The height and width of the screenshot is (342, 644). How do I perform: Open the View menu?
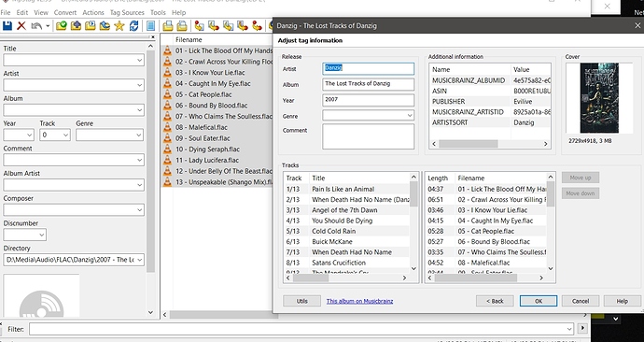point(41,13)
